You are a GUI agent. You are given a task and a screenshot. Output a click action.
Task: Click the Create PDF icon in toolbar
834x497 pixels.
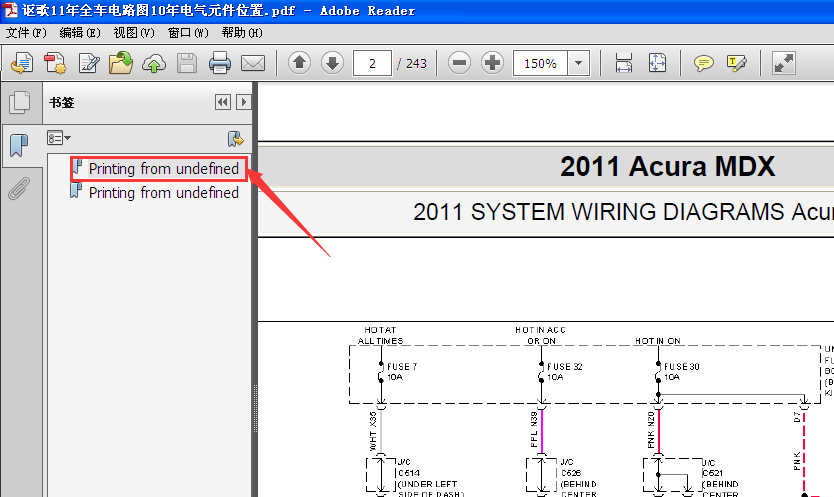(55, 63)
